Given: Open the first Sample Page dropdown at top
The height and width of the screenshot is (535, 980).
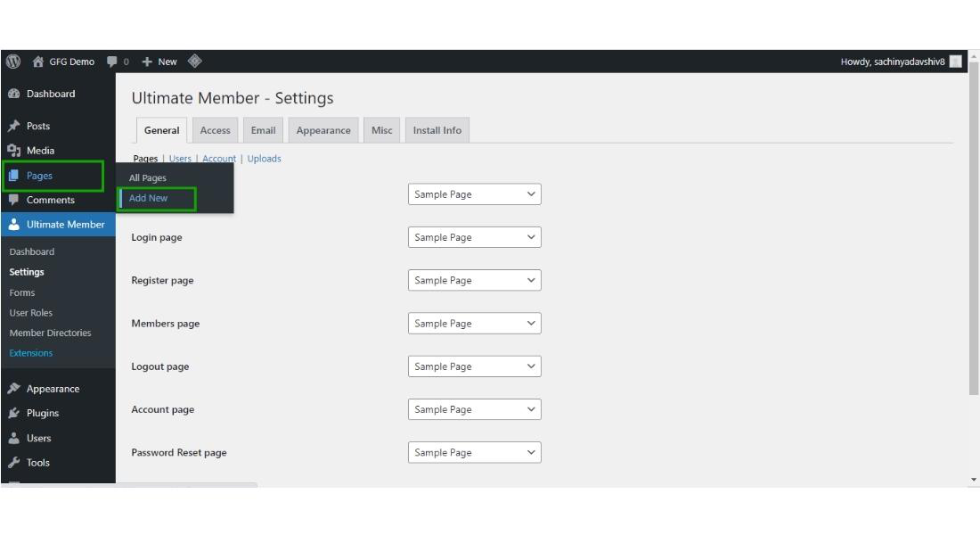Looking at the screenshot, I should [474, 194].
